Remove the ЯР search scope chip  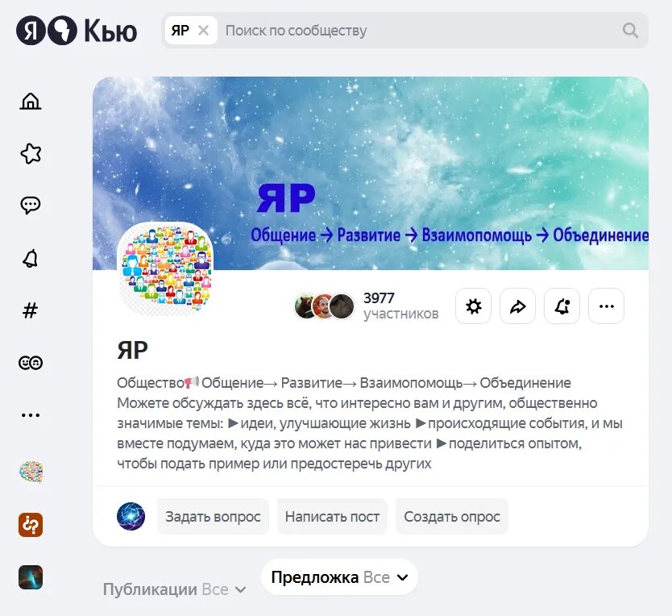(x=204, y=31)
